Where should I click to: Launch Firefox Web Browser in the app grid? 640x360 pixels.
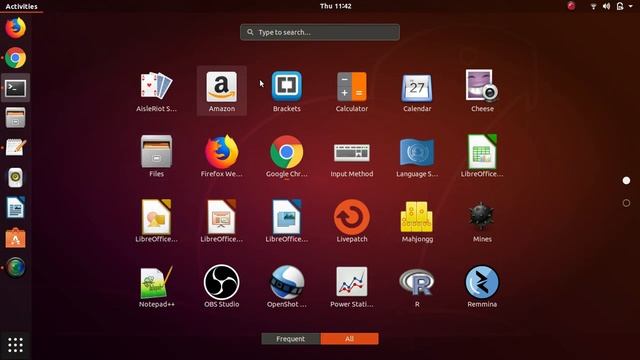[222, 156]
